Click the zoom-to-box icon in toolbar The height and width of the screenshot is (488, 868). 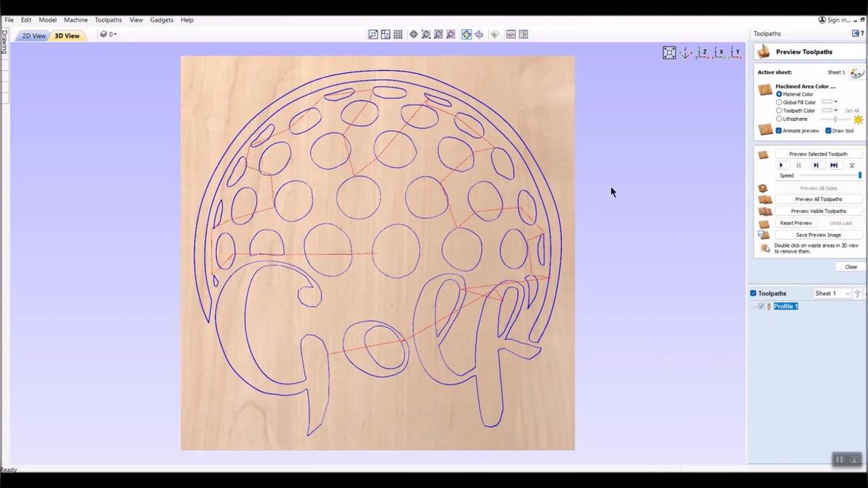438,34
